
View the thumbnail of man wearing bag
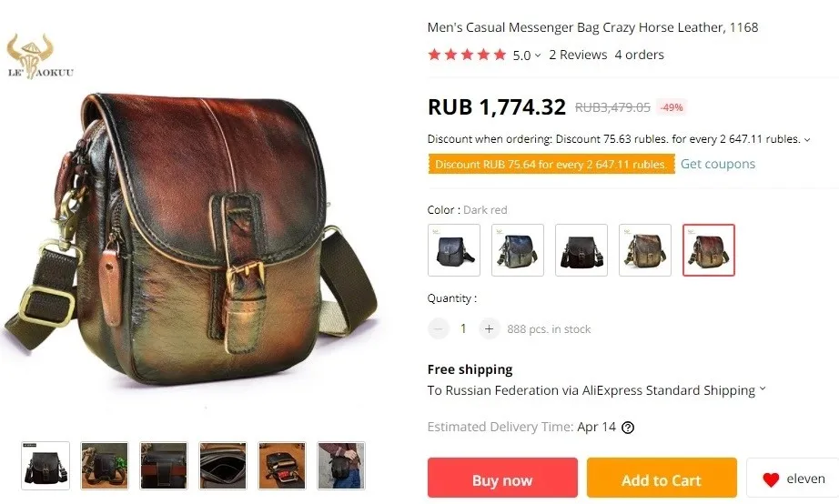pyautogui.click(x=341, y=466)
